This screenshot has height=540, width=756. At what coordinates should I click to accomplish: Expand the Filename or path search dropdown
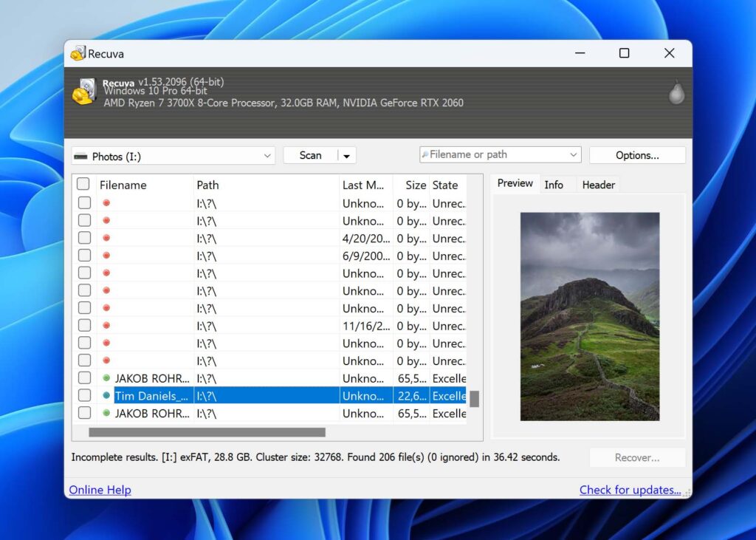(x=574, y=154)
